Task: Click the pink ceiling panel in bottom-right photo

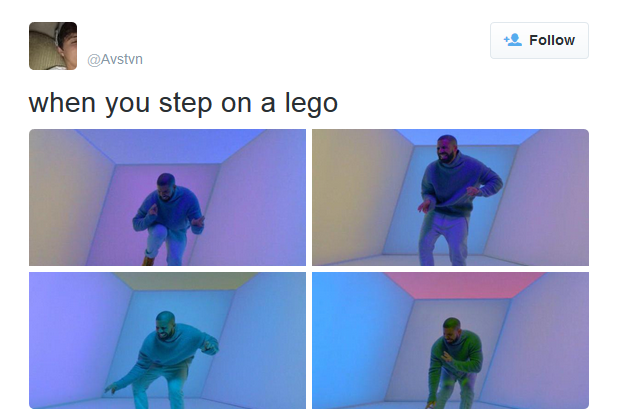Action: click(465, 285)
